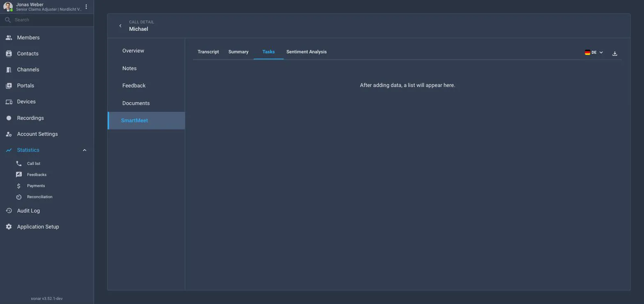The width and height of the screenshot is (644, 304).
Task: Click the Recordings circle icon
Action: (9, 118)
